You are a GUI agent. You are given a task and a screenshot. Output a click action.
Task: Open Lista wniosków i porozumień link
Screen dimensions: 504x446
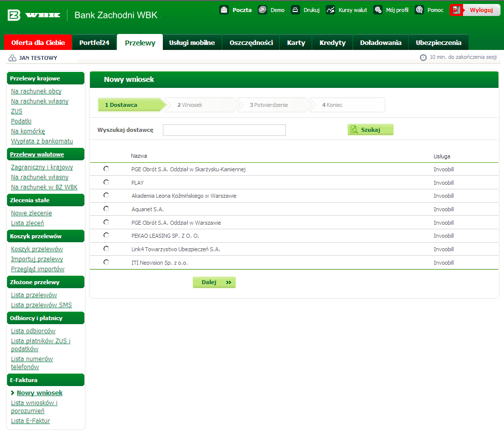(x=34, y=407)
